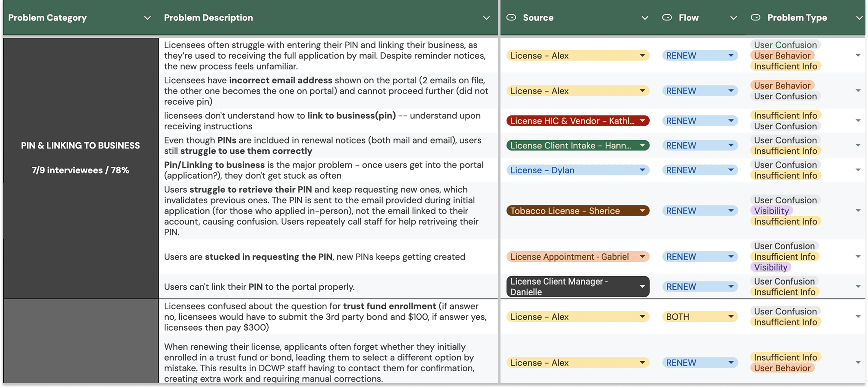Open problem type arrow for the BOTH flow row
The width and height of the screenshot is (868, 388).
pos(858,316)
